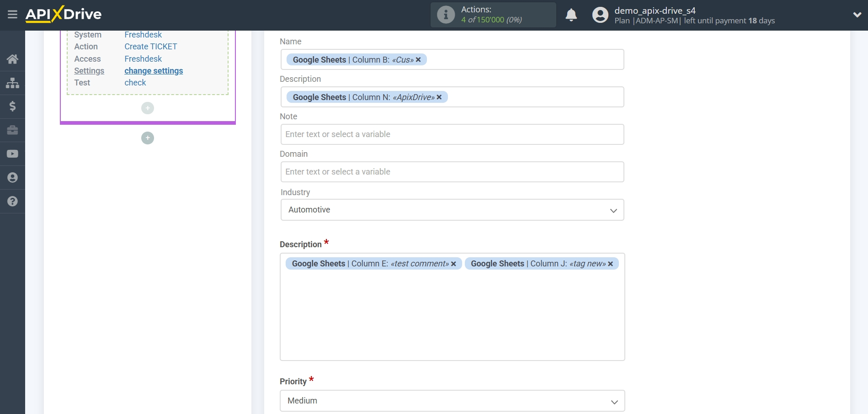Click into the Domain input field
The height and width of the screenshot is (414, 868).
point(452,172)
